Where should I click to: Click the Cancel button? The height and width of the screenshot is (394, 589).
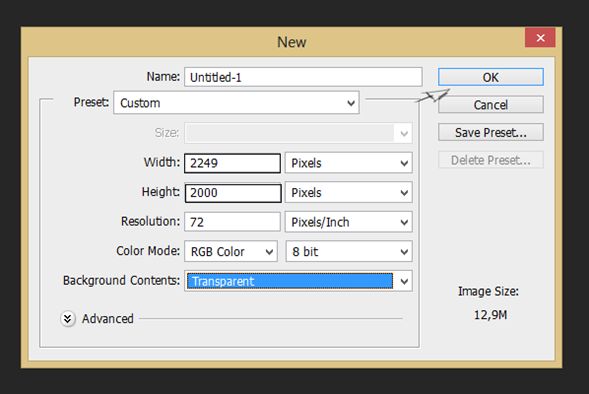click(x=491, y=105)
